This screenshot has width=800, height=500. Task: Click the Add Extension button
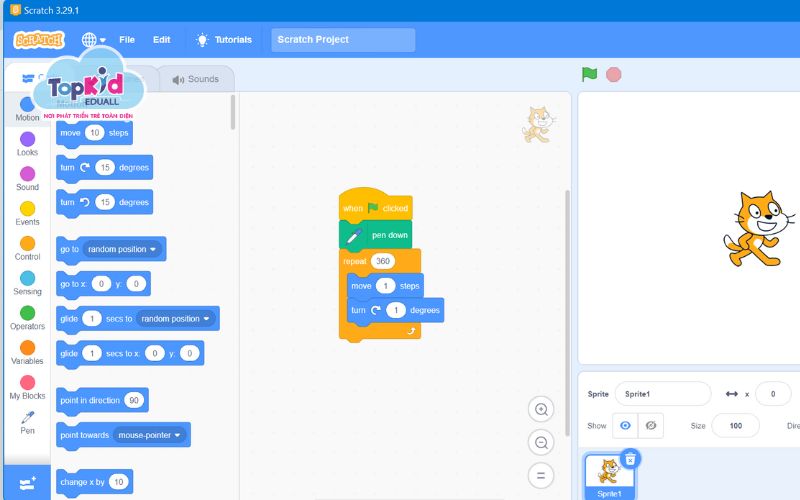click(x=27, y=483)
